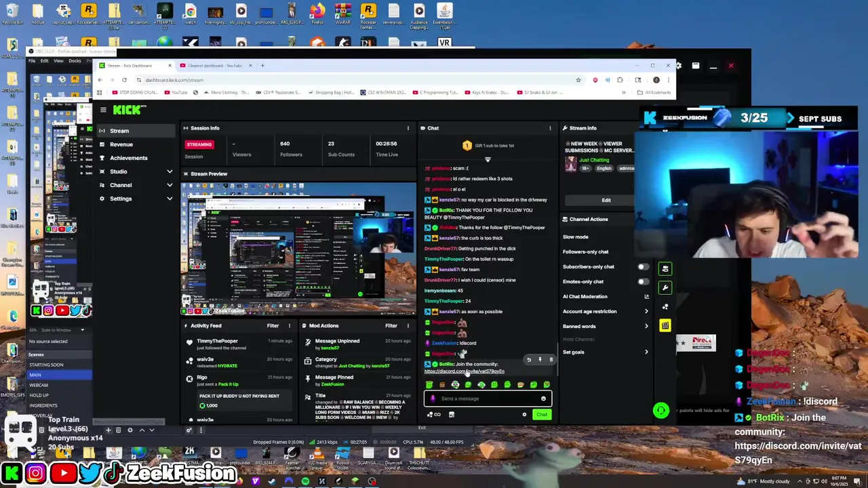This screenshot has width=868, height=488.
Task: Select the MAIN scene in OBS
Action: (60, 375)
